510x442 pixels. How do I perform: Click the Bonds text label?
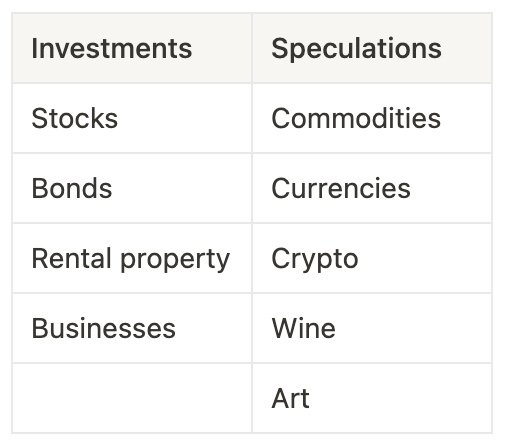tap(72, 188)
